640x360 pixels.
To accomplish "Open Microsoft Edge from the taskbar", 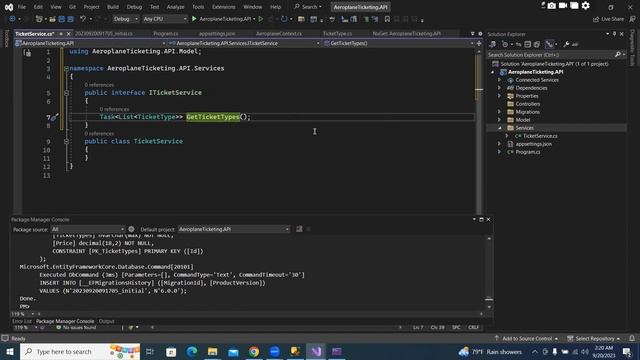I will click(x=192, y=351).
